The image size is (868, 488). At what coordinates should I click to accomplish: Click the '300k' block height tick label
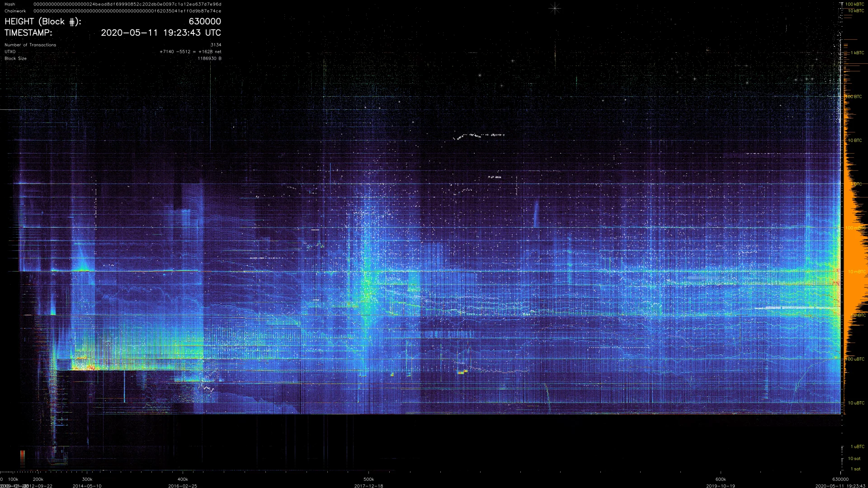(x=87, y=479)
